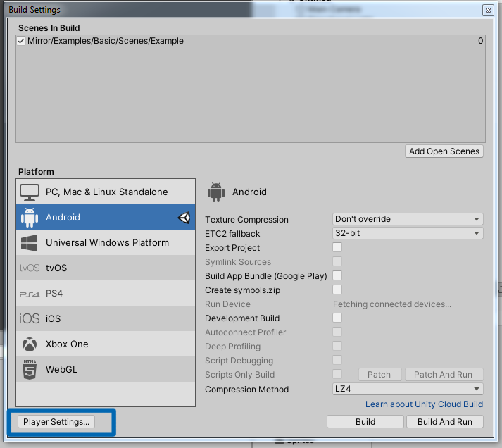Click the Scenes In Build heading
This screenshot has width=502, height=448.
pos(49,28)
